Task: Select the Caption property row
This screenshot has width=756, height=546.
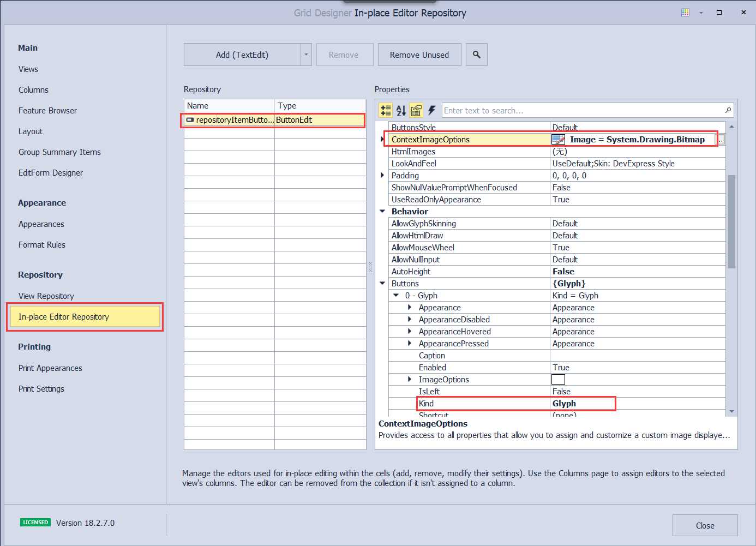Action: (557, 356)
